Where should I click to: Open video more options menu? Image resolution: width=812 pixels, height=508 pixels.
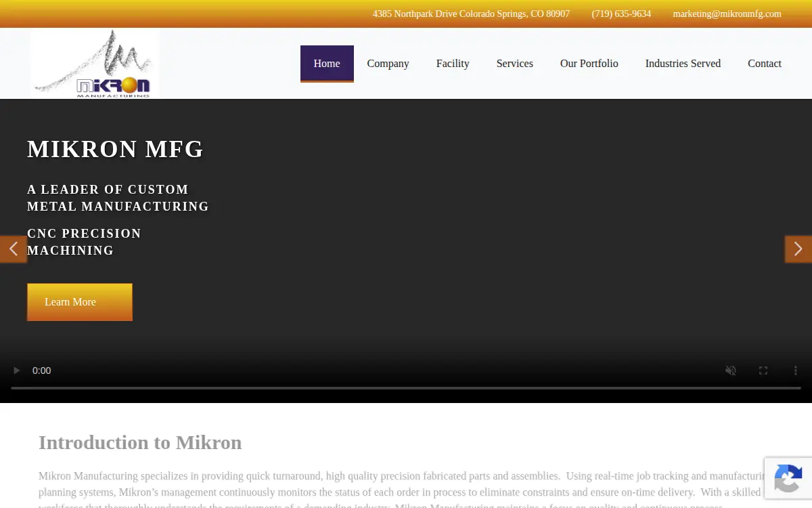796,371
